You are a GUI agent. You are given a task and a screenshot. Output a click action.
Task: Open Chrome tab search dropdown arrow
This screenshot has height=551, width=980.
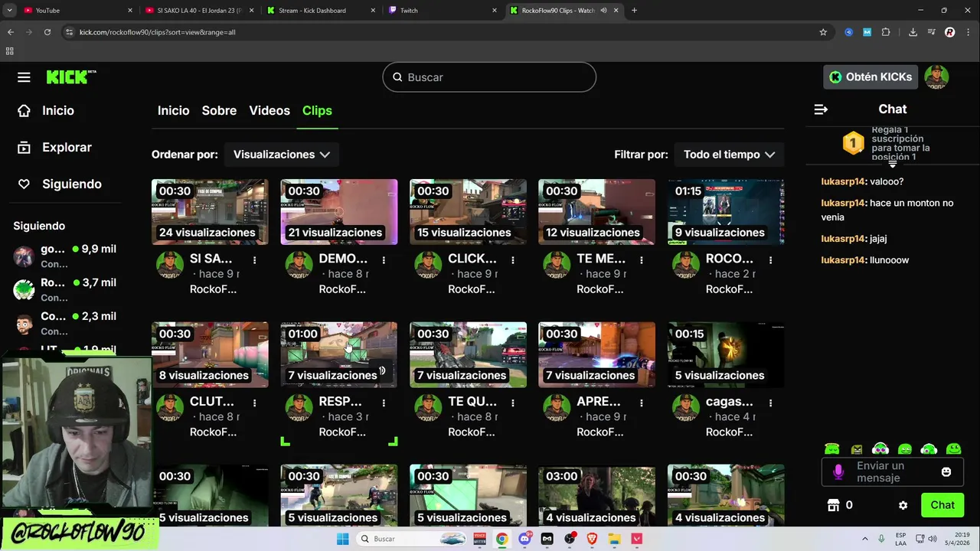tap(10, 11)
